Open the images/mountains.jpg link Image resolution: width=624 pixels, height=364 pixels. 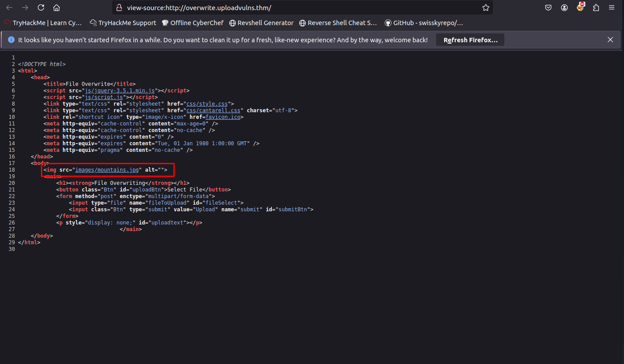coord(107,170)
